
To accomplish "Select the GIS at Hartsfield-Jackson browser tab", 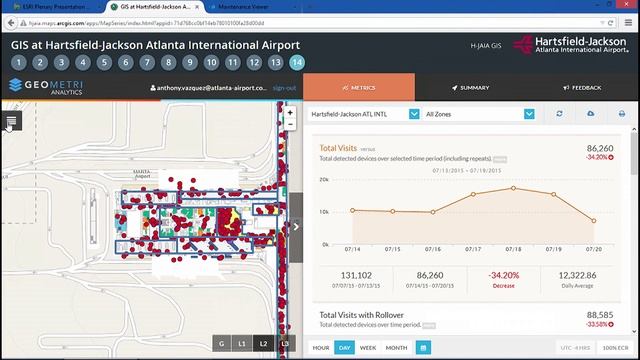I will (155, 7).
